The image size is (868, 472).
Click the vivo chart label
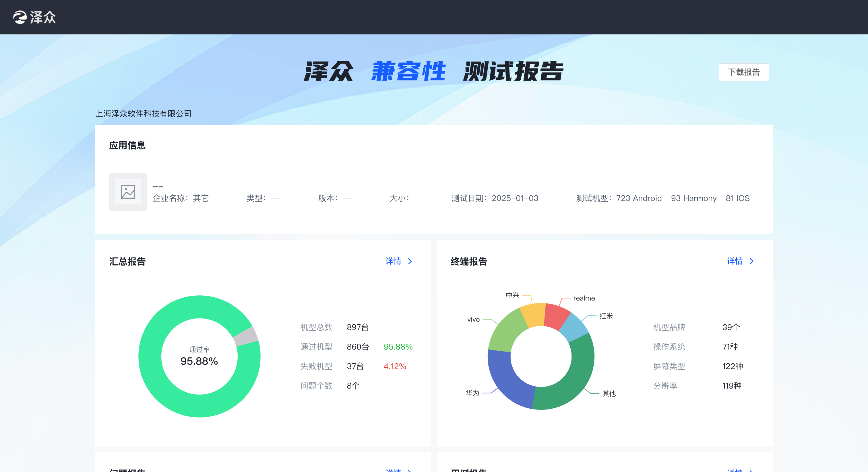(x=473, y=319)
